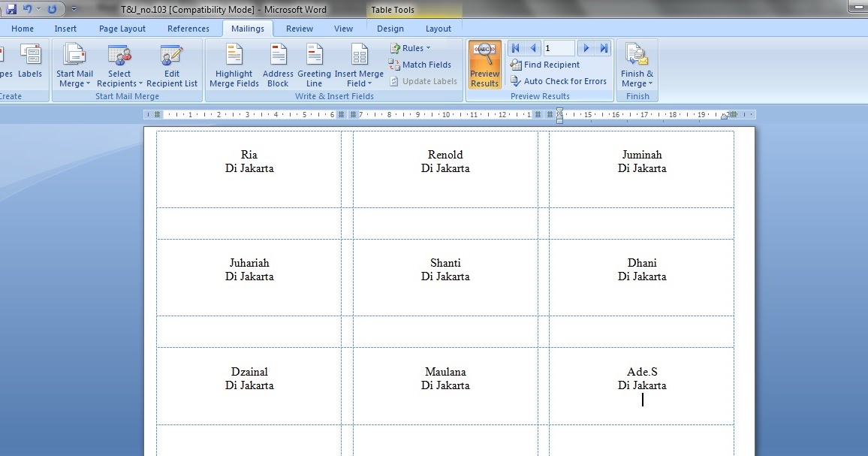
Task: Insert a Greeting Line
Action: (314, 65)
